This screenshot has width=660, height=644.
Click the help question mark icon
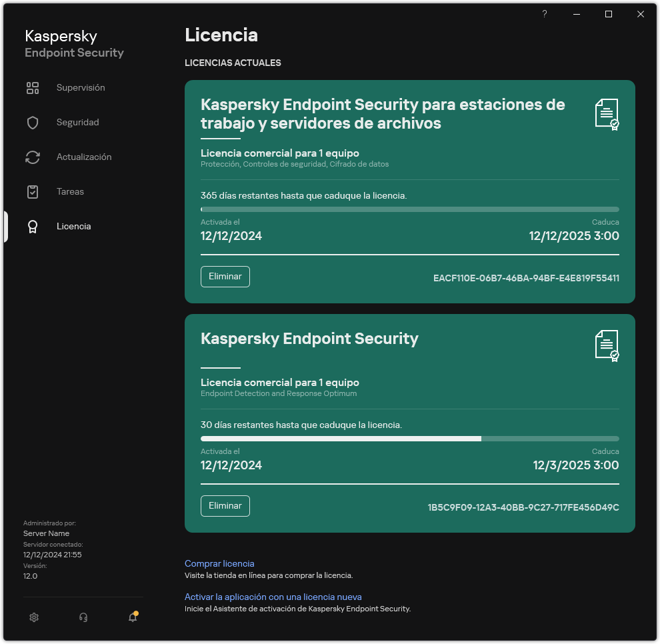pos(545,14)
